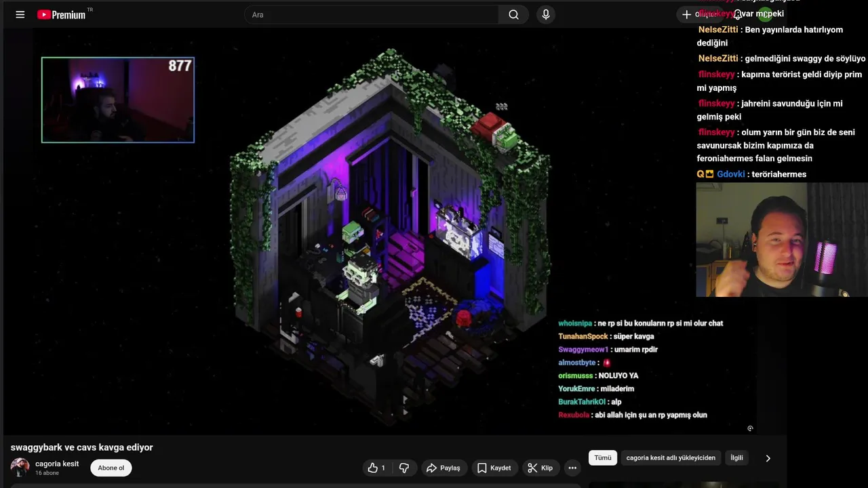Viewport: 868px width, 488px height.
Task: Open the green account avatar menu
Action: tap(765, 14)
